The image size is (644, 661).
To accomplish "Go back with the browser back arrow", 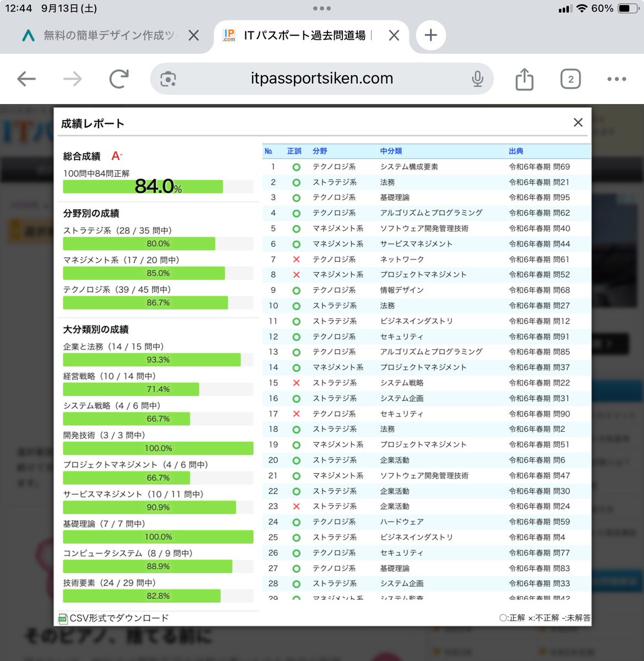I will coord(26,79).
